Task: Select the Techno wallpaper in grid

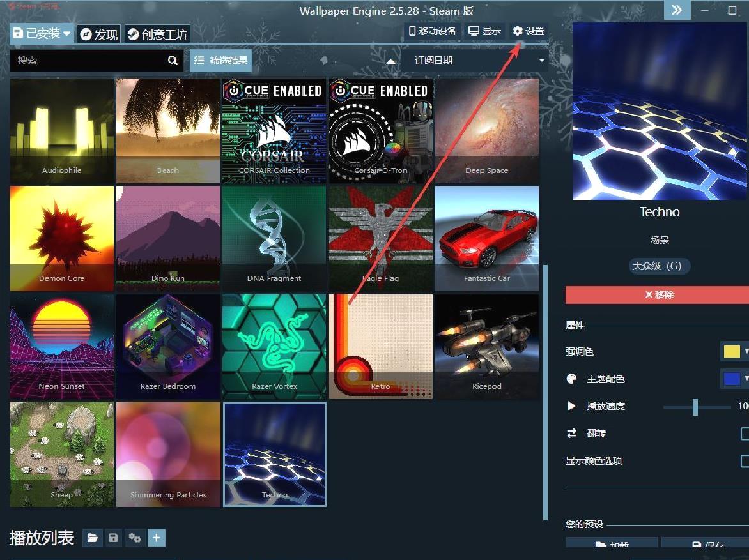Action: (x=274, y=455)
